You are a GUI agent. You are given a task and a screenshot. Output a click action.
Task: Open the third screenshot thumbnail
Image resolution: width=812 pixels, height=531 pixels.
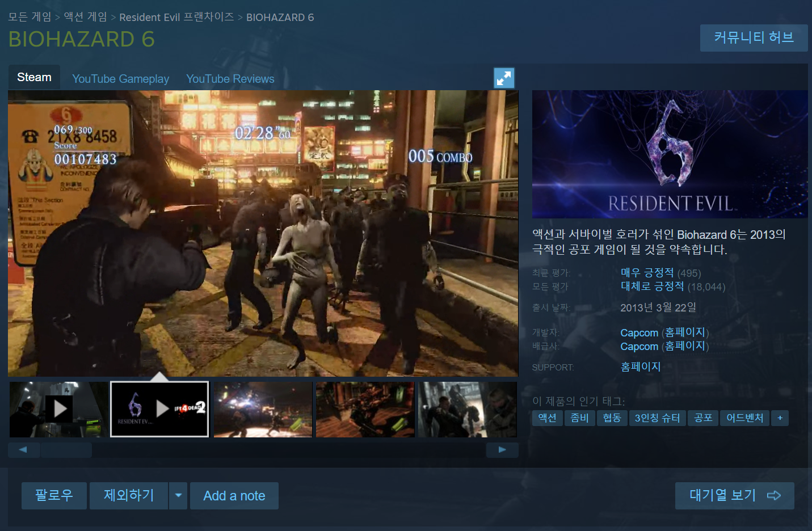tap(263, 409)
